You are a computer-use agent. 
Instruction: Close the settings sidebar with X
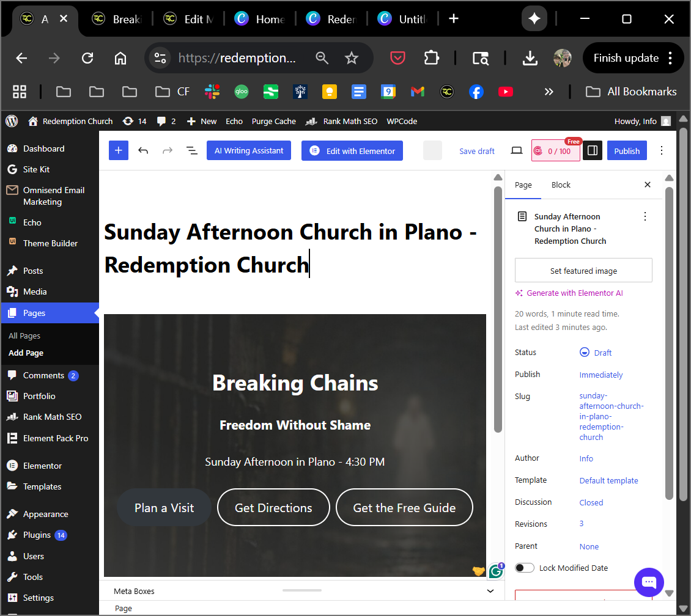click(x=648, y=185)
